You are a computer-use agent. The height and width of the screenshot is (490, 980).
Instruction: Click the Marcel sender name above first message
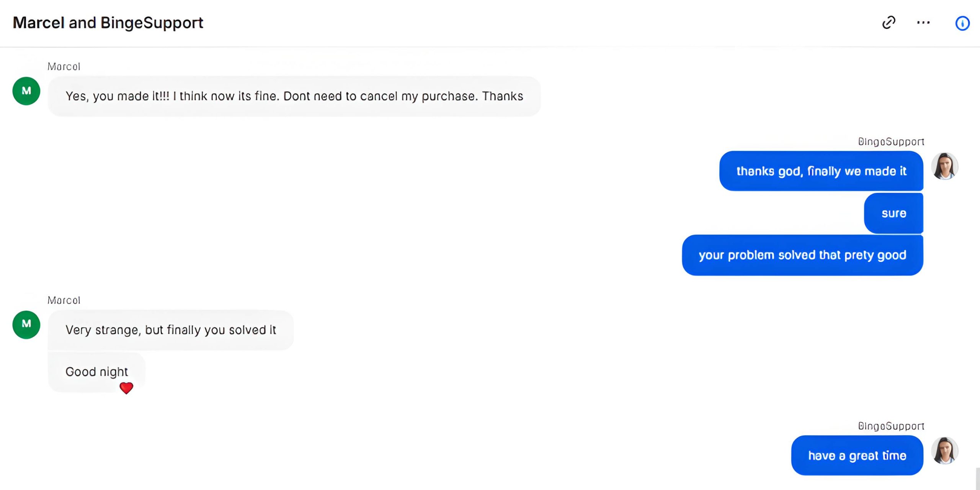click(x=64, y=67)
